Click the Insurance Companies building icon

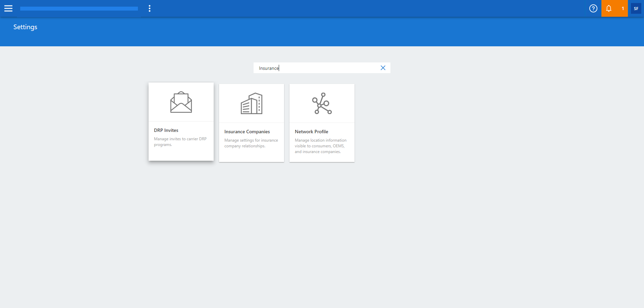click(251, 103)
